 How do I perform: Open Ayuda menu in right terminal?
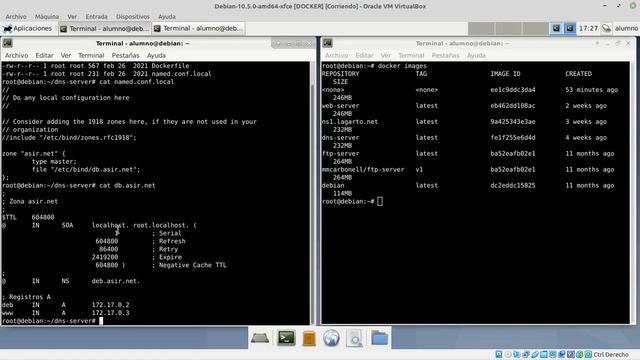point(476,56)
